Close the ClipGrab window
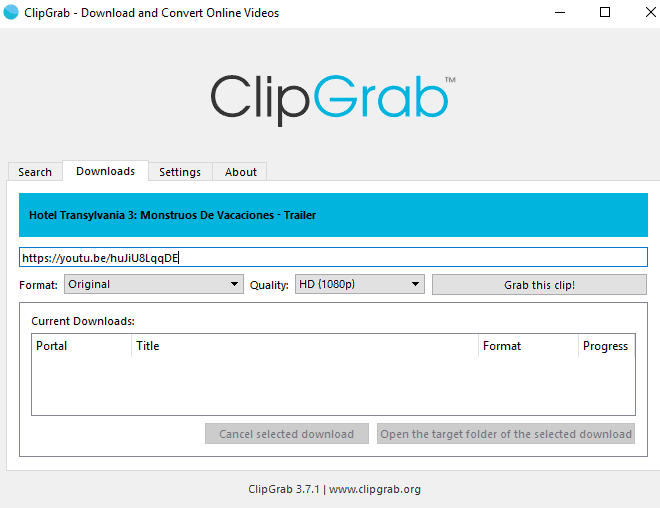Screen dimensions: 660x508 (x=650, y=13)
